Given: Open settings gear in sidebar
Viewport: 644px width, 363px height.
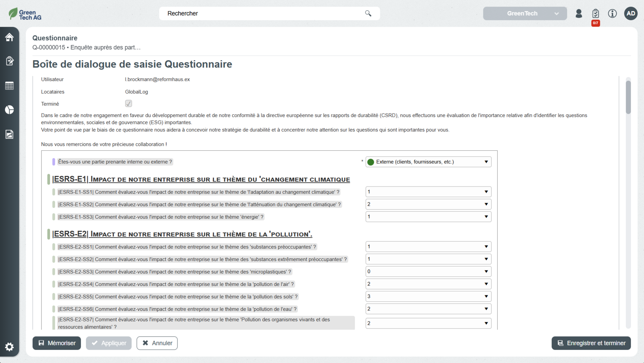Looking at the screenshot, I should 10,347.
